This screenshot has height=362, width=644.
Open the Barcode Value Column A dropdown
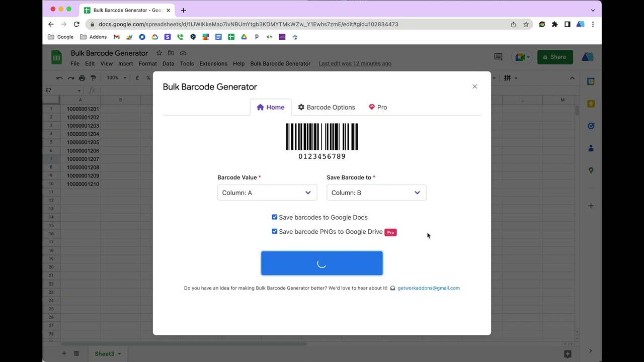(x=267, y=193)
